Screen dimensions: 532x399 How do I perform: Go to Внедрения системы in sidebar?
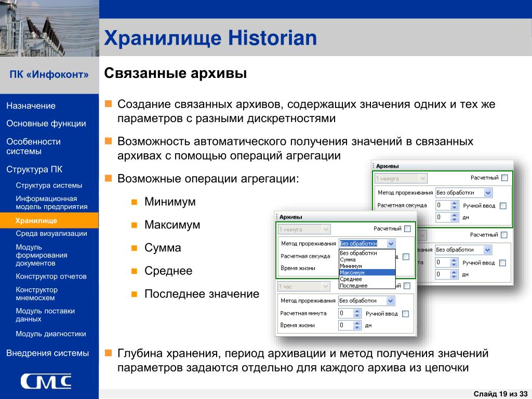pos(47,353)
